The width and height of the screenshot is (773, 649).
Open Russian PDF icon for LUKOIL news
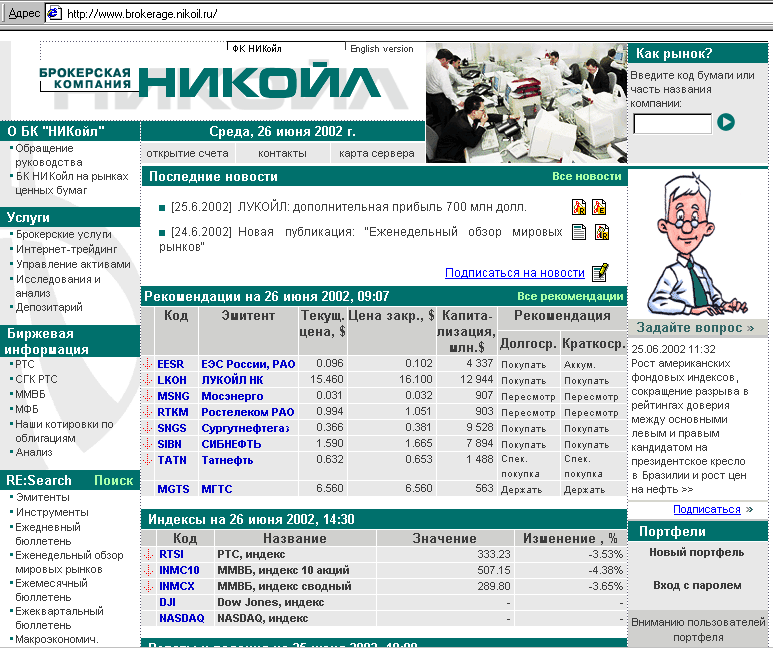pos(579,207)
